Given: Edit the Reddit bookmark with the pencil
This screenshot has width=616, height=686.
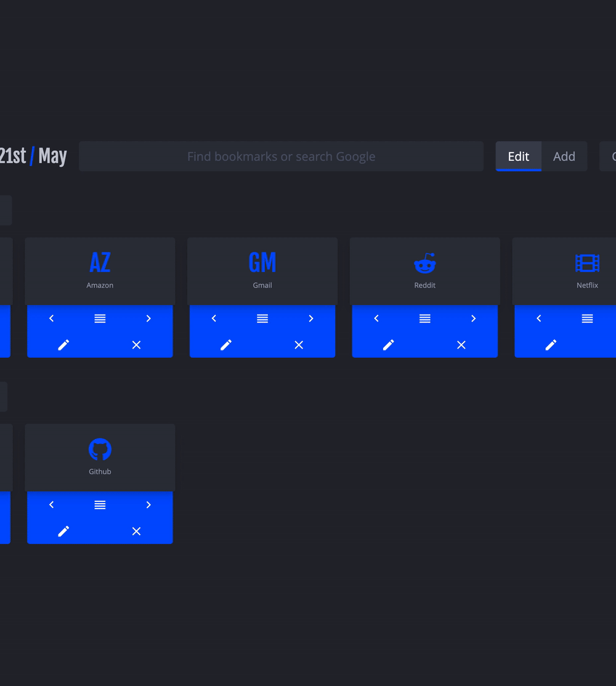Looking at the screenshot, I should pyautogui.click(x=389, y=345).
